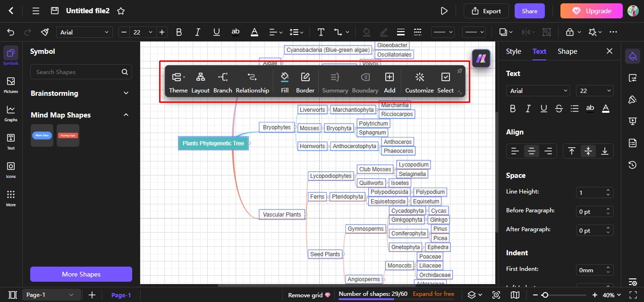Click the Upgrade button
Image resolution: width=644 pixels, height=302 pixels.
point(591,11)
